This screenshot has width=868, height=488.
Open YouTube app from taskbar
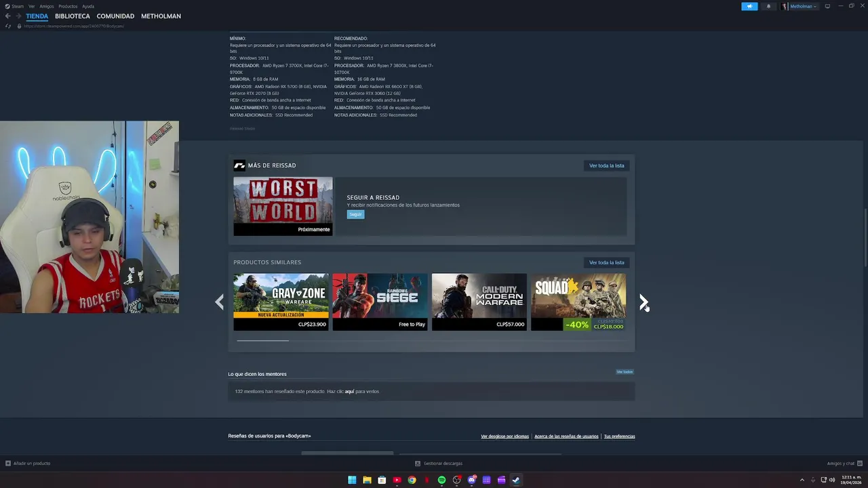pyautogui.click(x=397, y=480)
